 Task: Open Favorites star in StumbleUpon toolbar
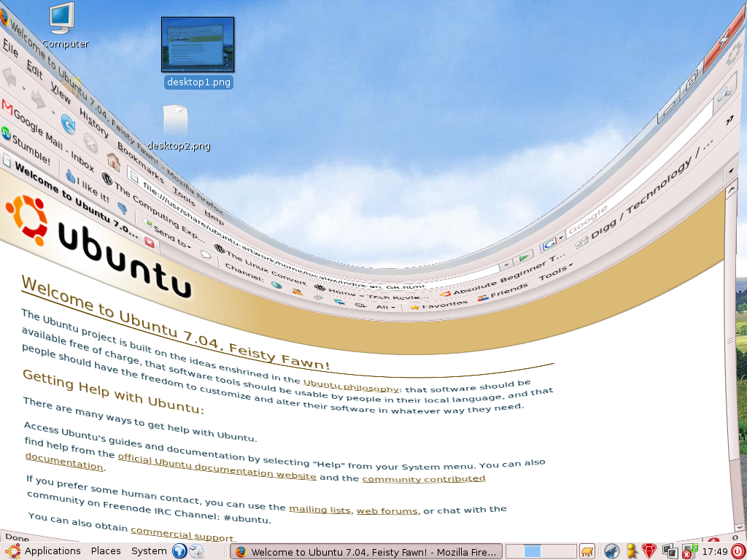[438, 304]
